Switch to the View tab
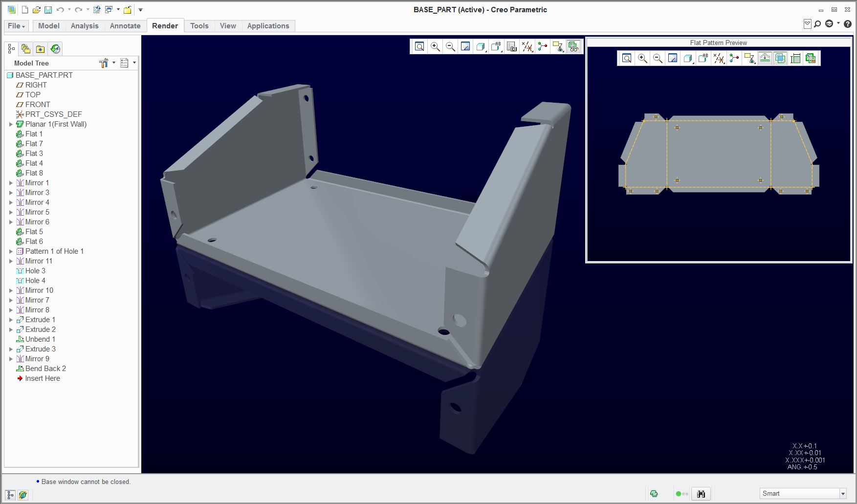 228,26
